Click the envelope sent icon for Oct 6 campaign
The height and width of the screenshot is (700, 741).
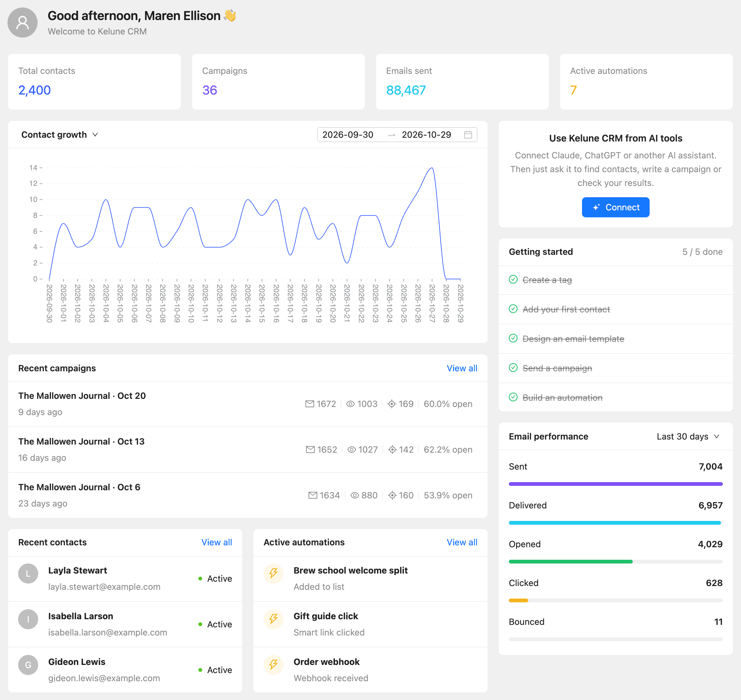coord(313,495)
